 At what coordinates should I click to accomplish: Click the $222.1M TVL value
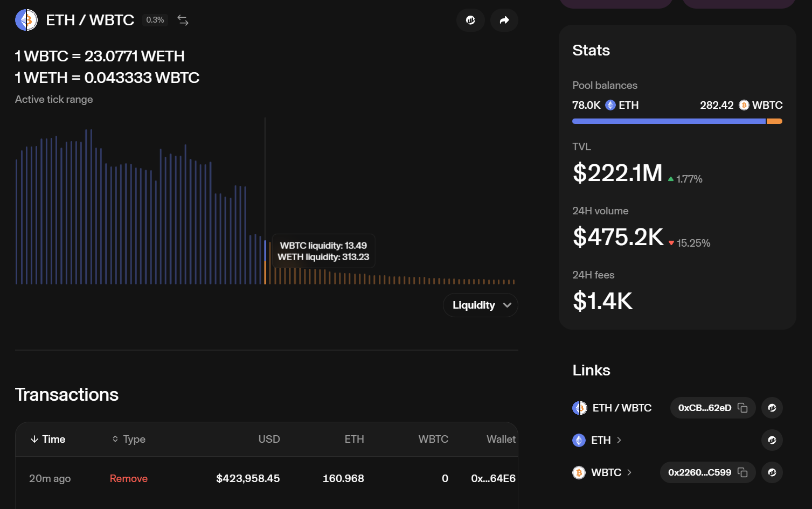pyautogui.click(x=617, y=173)
